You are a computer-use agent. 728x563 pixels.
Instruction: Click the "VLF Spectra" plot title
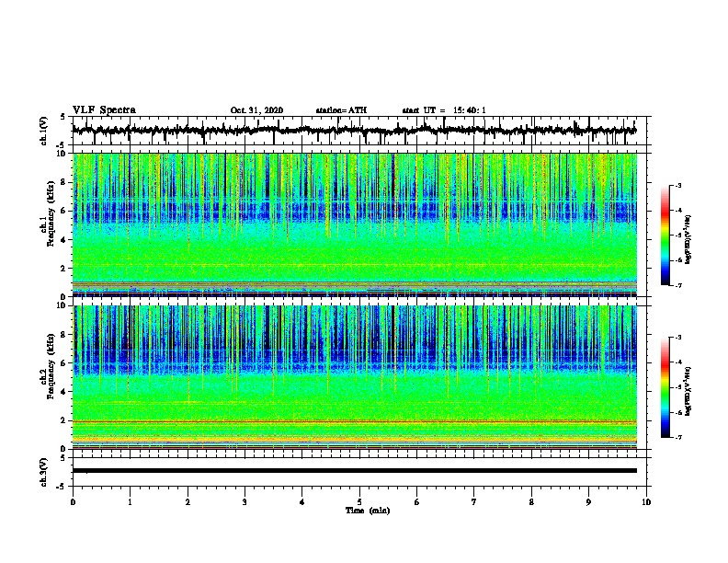[104, 110]
